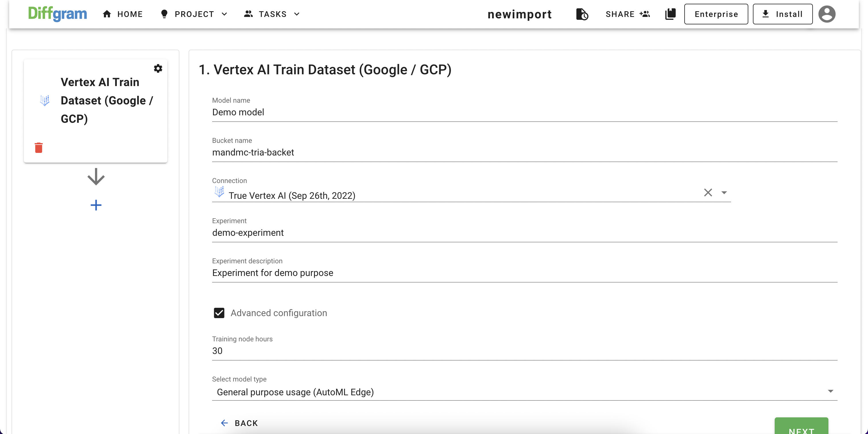Add a new step with the blue plus icon
The image size is (868, 434).
point(96,205)
